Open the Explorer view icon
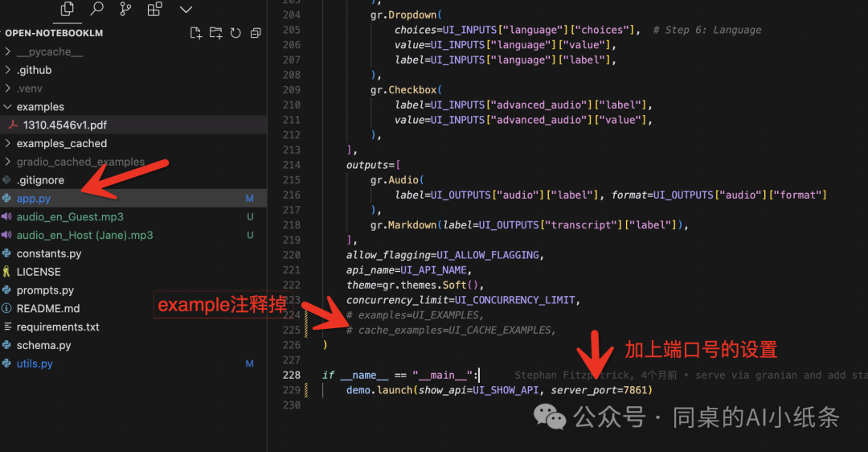868x452 pixels. tap(68, 9)
